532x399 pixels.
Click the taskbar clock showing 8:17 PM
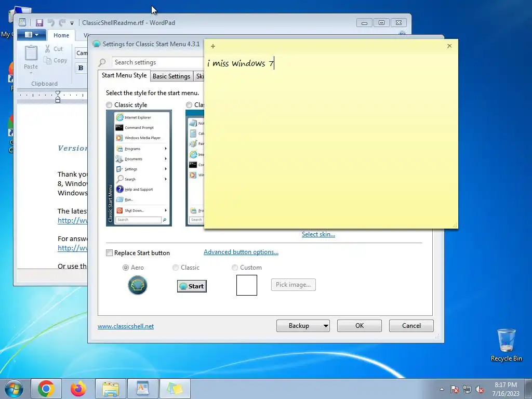[506, 389]
